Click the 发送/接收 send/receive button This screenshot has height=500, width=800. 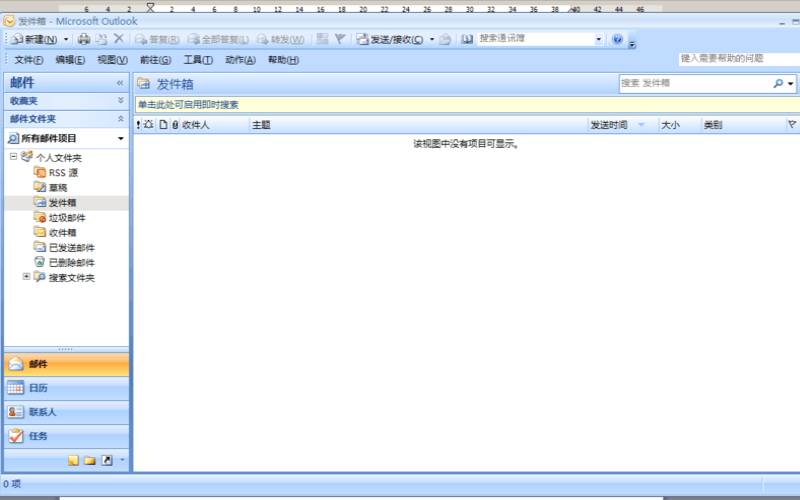point(390,39)
